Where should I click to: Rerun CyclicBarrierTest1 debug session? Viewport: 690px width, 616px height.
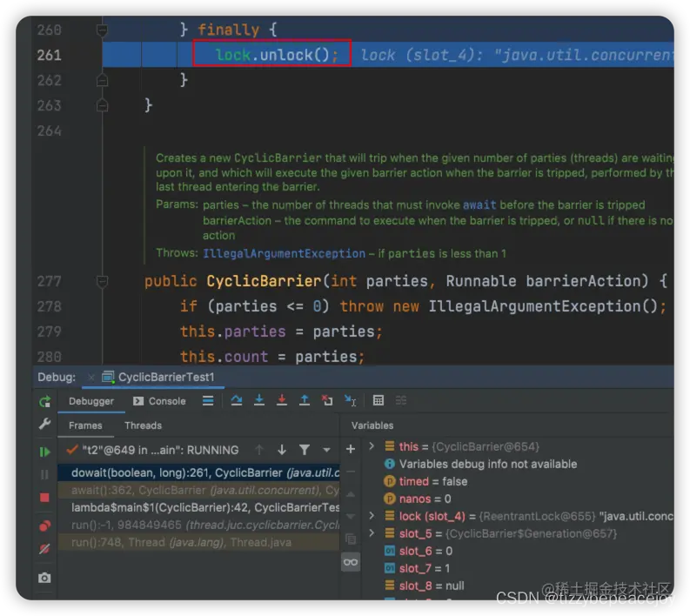(45, 401)
